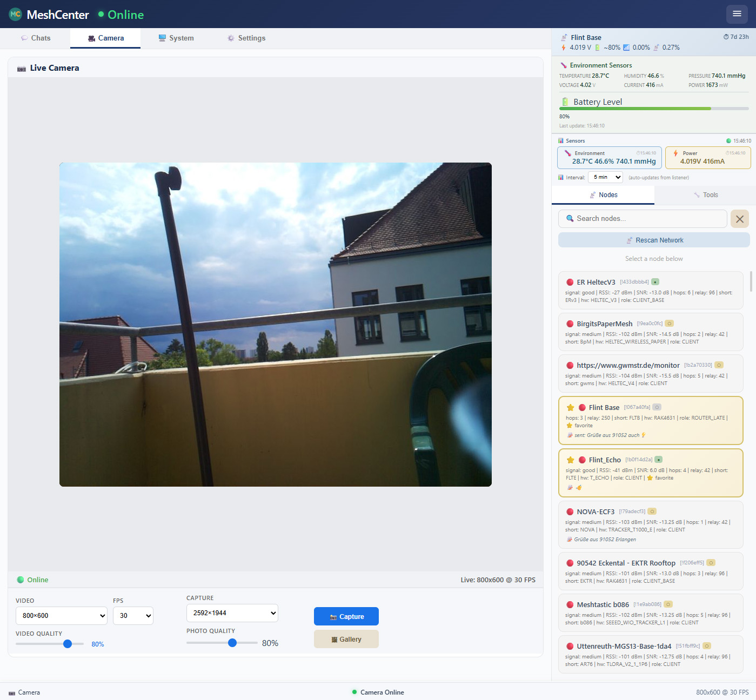Screen dimensions: 756x700
Task: Change the sensor Interval 5 min dropdown
Action: (x=605, y=177)
